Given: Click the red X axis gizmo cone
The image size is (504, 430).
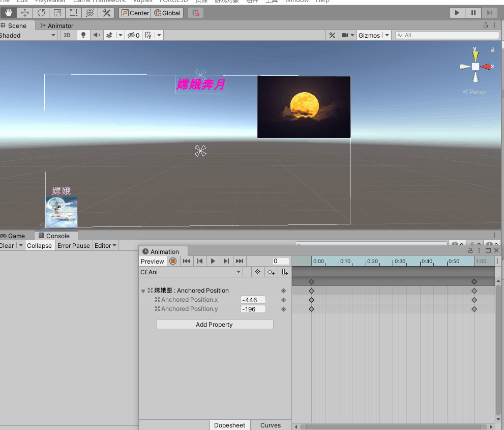Looking at the screenshot, I should (x=487, y=67).
